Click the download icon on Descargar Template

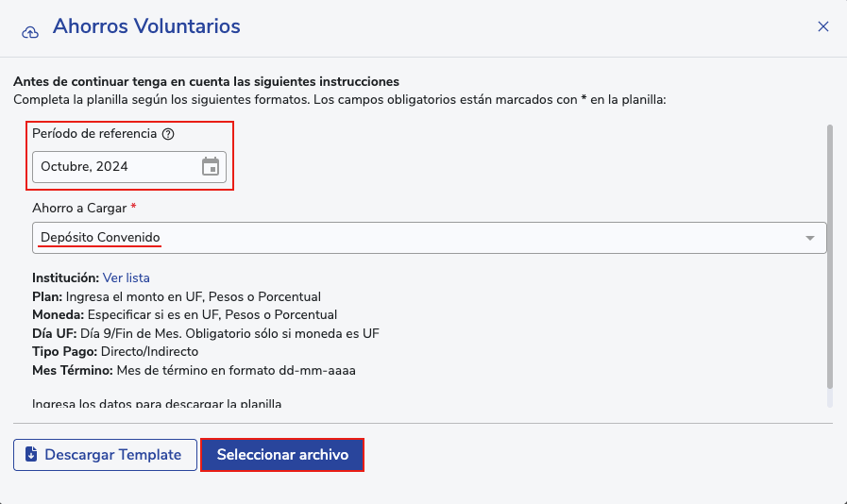click(x=31, y=455)
